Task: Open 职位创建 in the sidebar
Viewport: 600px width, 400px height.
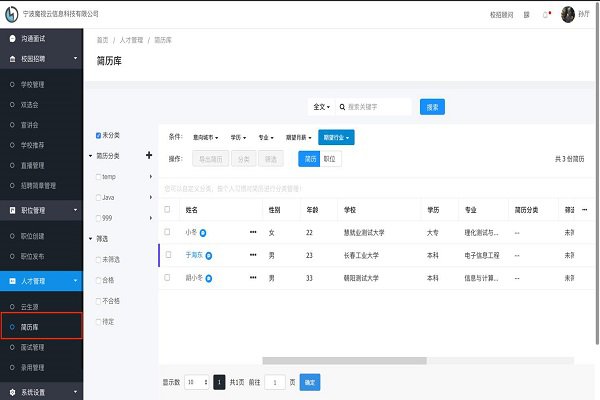Action: [x=33, y=236]
